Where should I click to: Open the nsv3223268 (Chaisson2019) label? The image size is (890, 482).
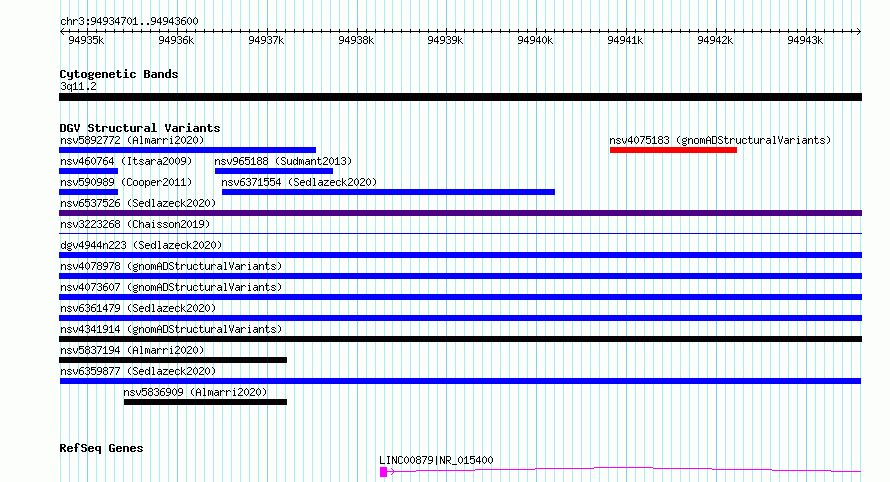coord(135,224)
